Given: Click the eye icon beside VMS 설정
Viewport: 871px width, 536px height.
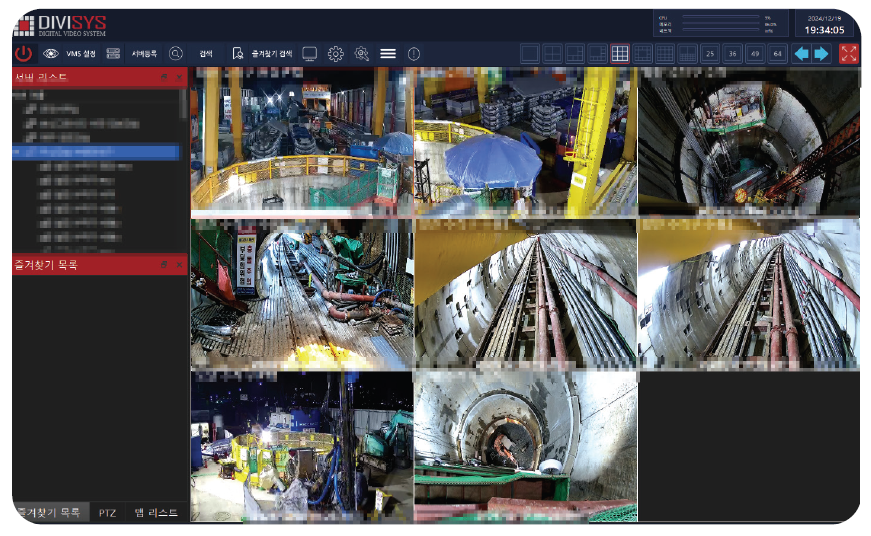Looking at the screenshot, I should point(50,54).
